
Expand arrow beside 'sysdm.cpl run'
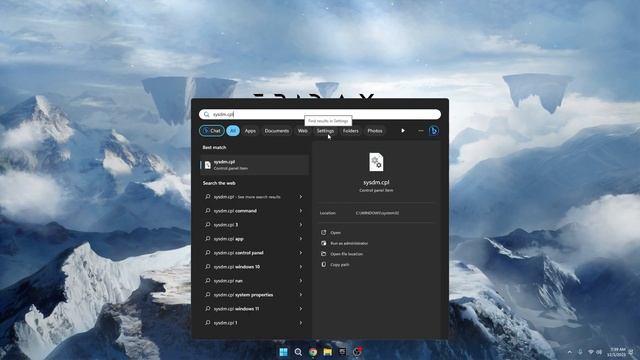(x=301, y=281)
